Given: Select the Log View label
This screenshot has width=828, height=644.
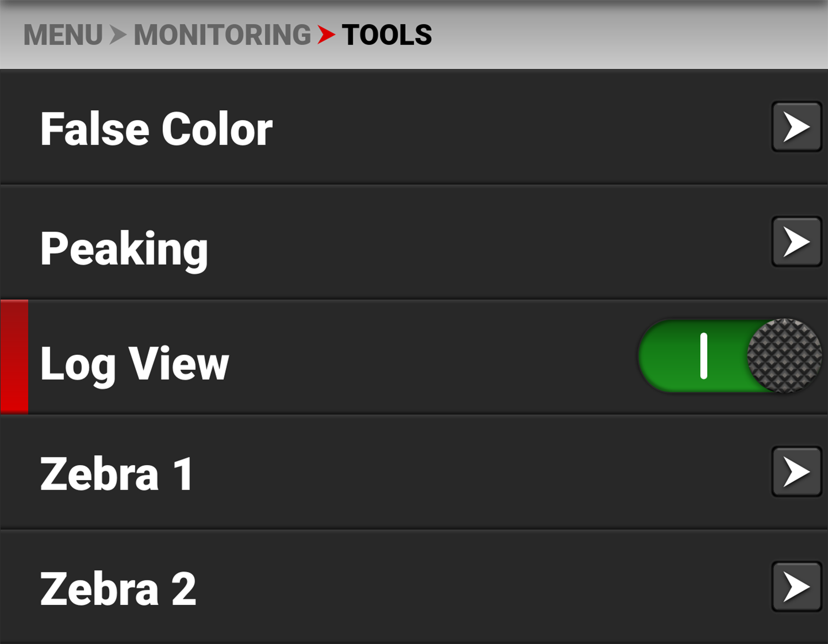Looking at the screenshot, I should [x=135, y=363].
